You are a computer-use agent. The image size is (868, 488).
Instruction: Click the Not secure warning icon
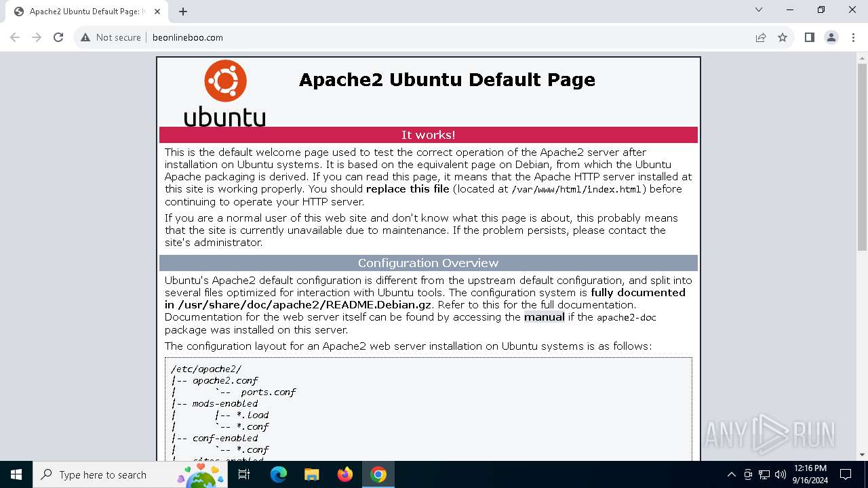[85, 37]
